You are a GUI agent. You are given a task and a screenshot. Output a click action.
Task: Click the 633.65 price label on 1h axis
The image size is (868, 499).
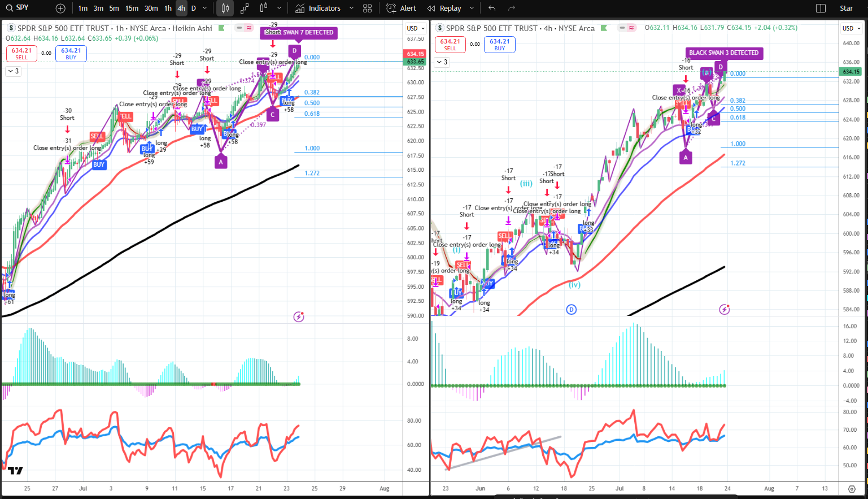pos(415,62)
